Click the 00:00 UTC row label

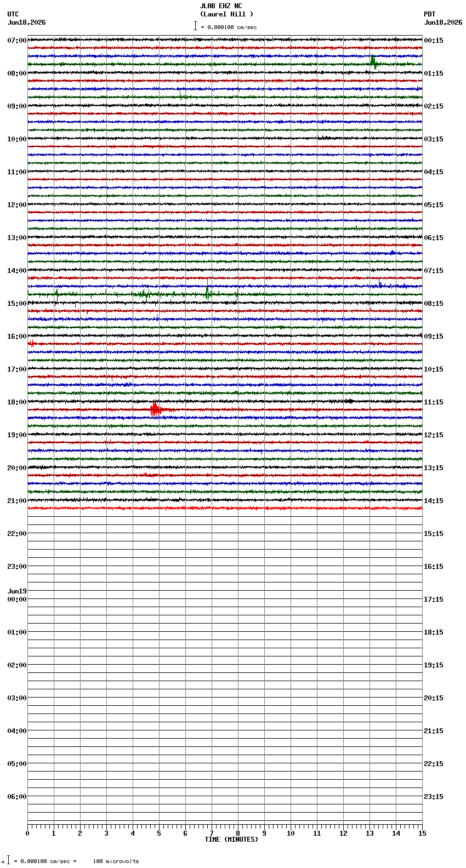[17, 599]
